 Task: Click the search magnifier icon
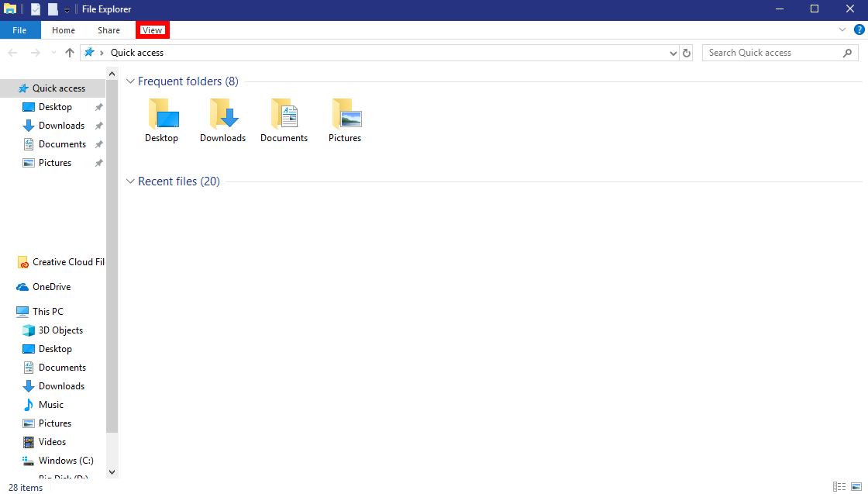pyautogui.click(x=847, y=53)
